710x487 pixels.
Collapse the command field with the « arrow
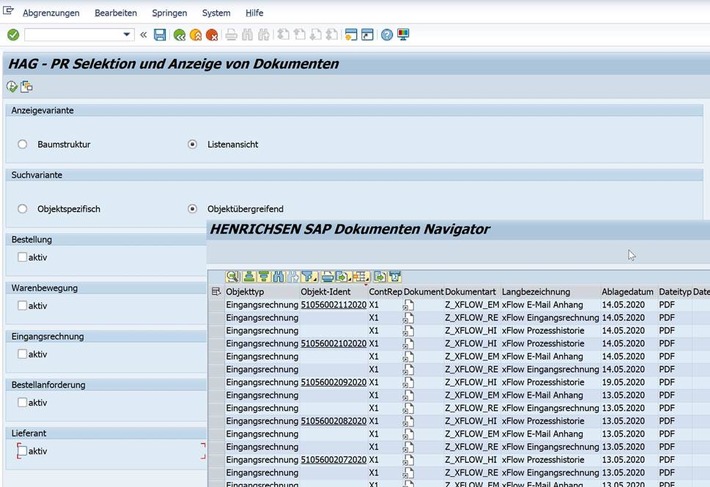point(144,34)
